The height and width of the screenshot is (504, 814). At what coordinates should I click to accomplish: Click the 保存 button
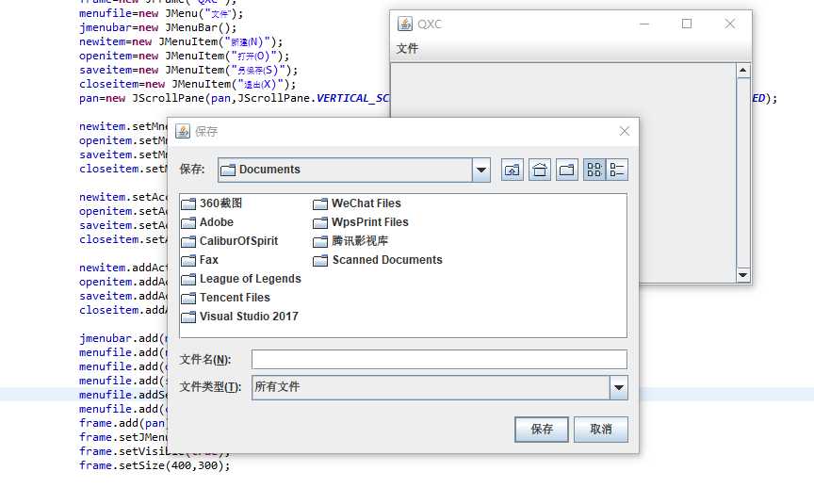[542, 430]
